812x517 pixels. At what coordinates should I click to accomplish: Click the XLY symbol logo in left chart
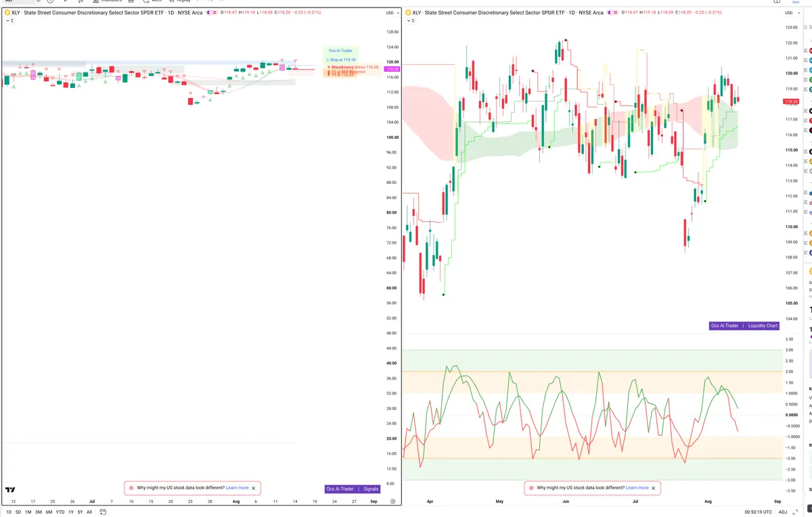pyautogui.click(x=7, y=13)
